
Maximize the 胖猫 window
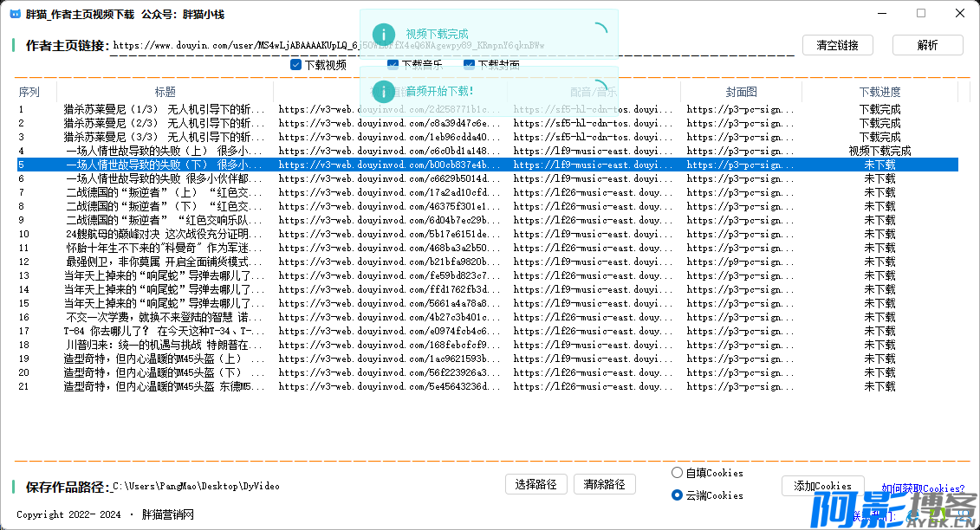(921, 13)
